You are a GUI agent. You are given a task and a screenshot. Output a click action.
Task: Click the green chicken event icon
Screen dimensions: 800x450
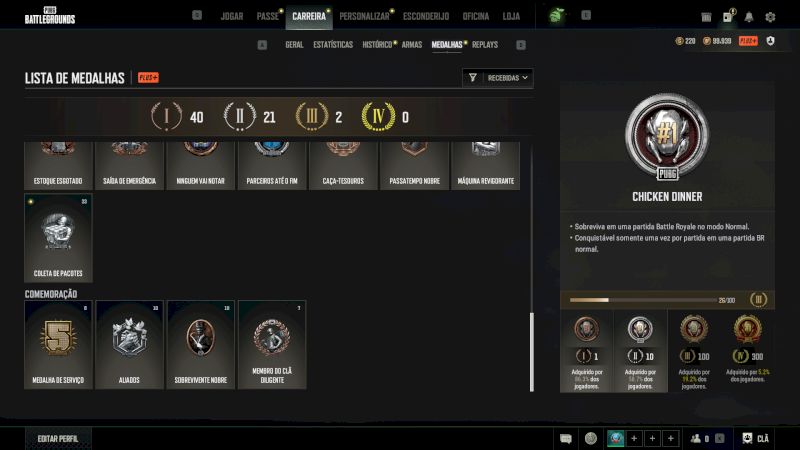[556, 16]
